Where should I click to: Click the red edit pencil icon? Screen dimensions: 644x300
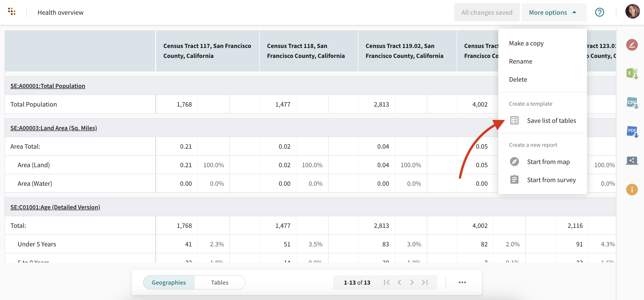click(632, 45)
